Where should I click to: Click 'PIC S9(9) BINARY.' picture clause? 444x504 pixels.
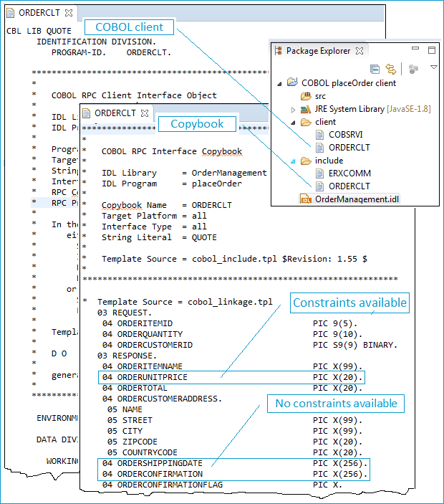[355, 345]
